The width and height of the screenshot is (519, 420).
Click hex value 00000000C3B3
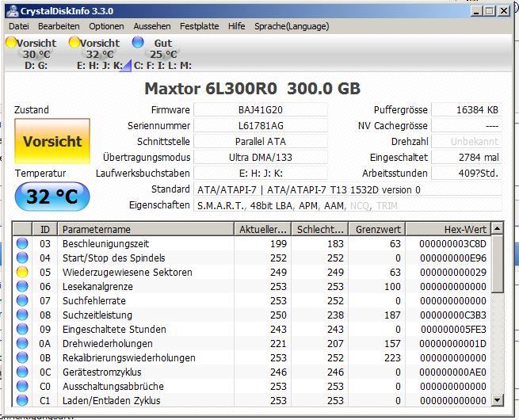[453, 315]
